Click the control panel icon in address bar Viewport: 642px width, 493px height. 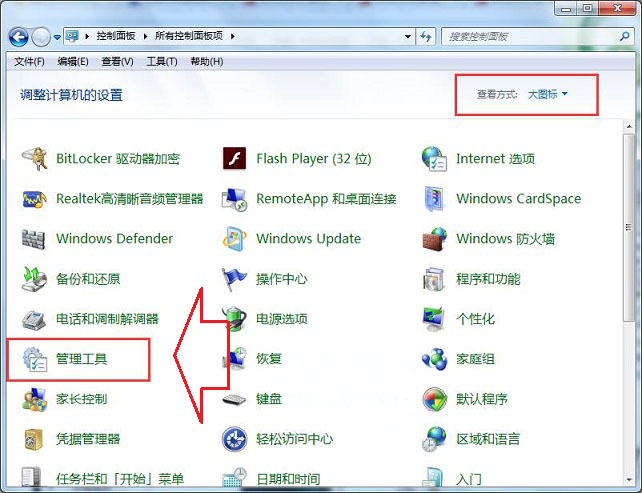point(72,36)
